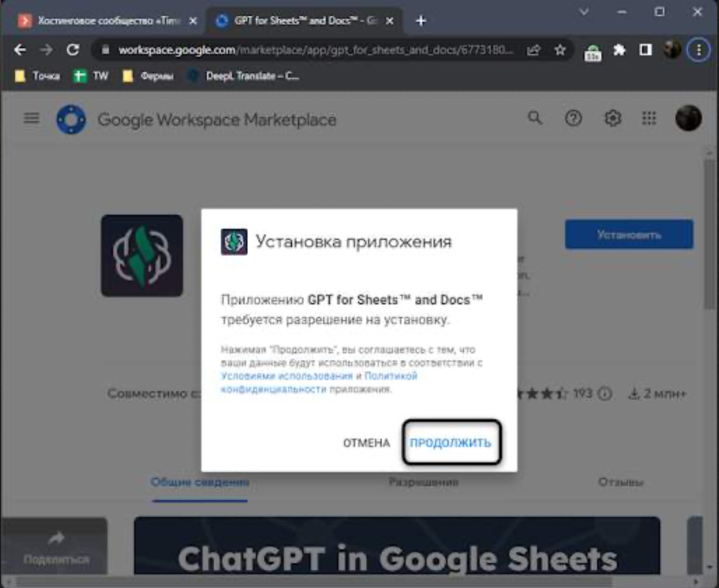Open the Extensions puzzle icon
The image size is (719, 588).
tap(619, 50)
